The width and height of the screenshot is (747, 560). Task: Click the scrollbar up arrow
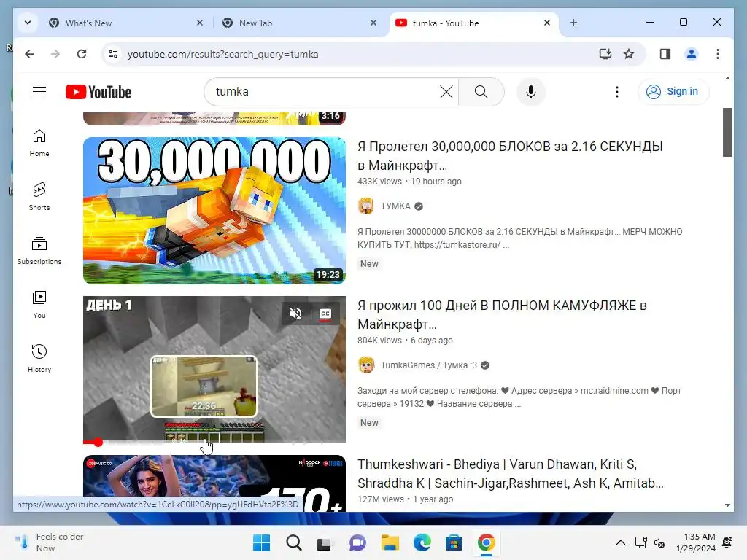(x=727, y=78)
